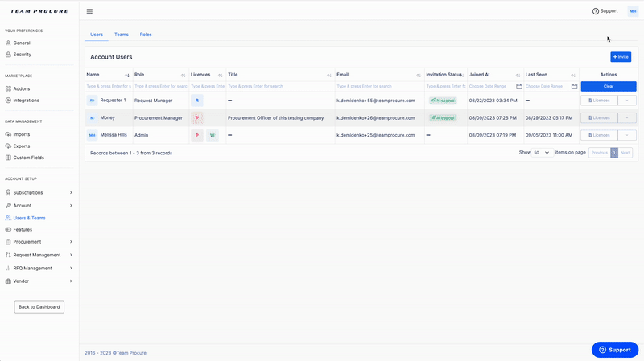Click the P licence badge for Melissa Hills
644x361 pixels.
click(196, 135)
